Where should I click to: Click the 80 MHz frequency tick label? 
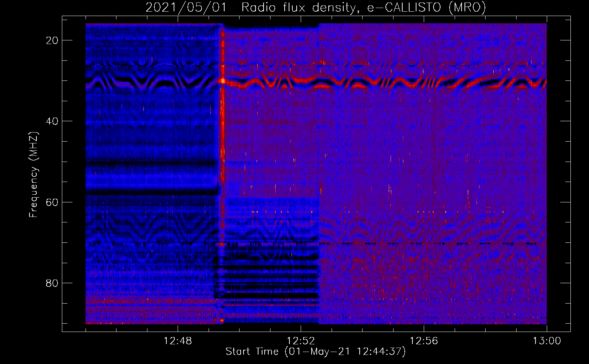tap(52, 283)
